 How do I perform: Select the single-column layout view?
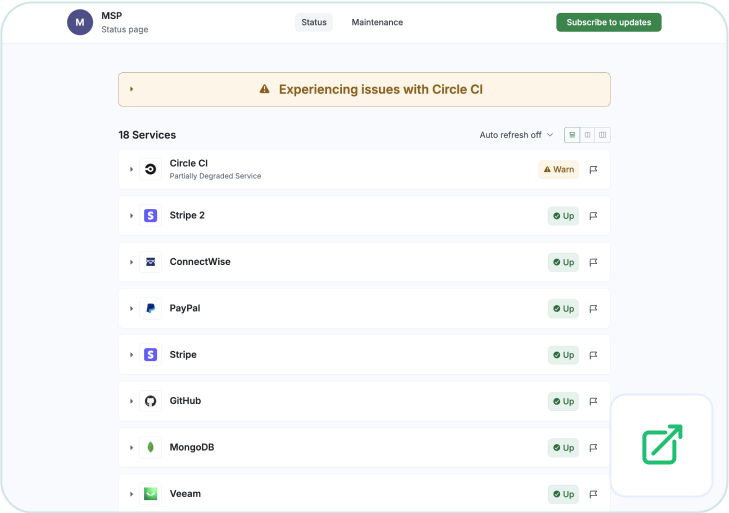572,135
